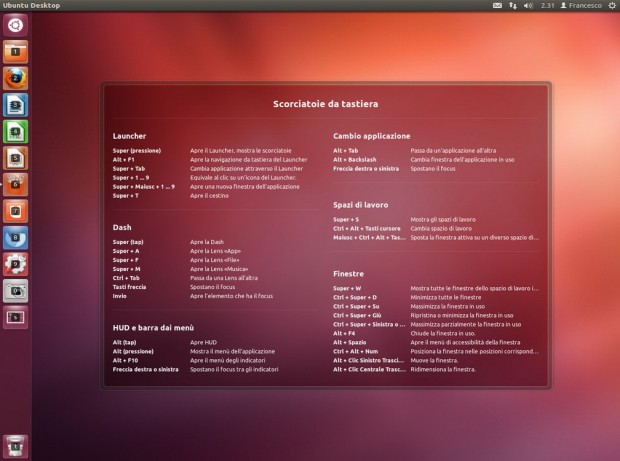Click the Super + W shortcut
The image size is (620, 461).
coord(347,288)
